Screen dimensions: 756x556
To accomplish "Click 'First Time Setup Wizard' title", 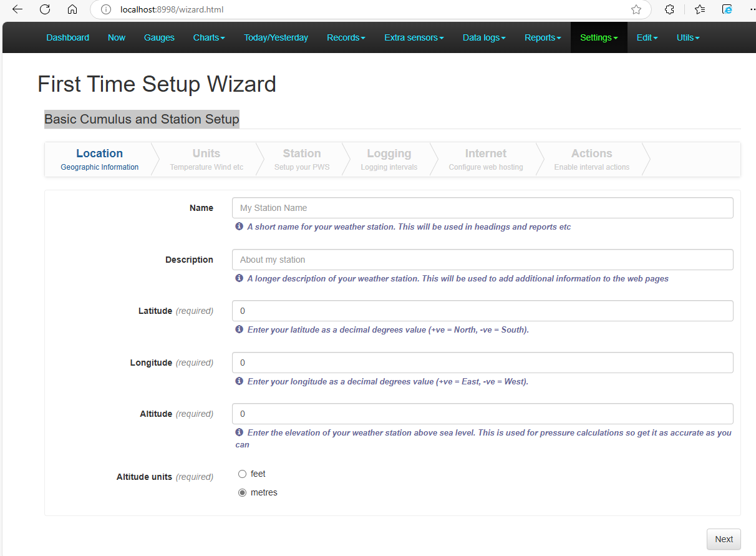I will pos(157,84).
